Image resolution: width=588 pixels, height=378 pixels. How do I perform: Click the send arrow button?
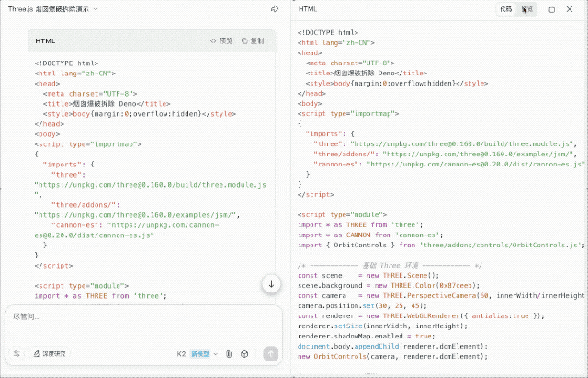[271, 353]
